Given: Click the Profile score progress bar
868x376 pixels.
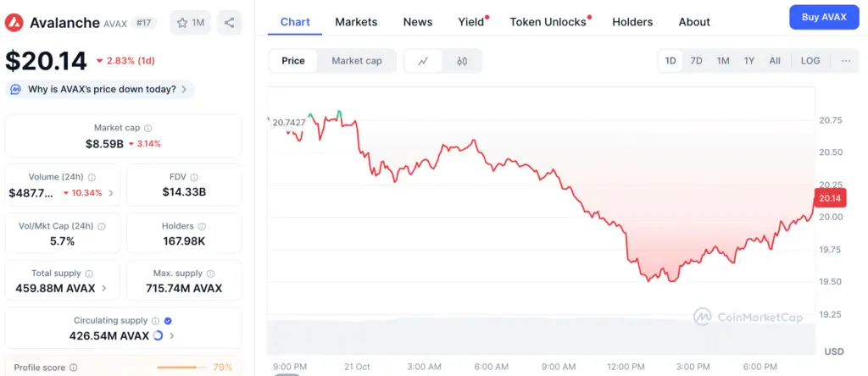Looking at the screenshot, I should point(181,368).
